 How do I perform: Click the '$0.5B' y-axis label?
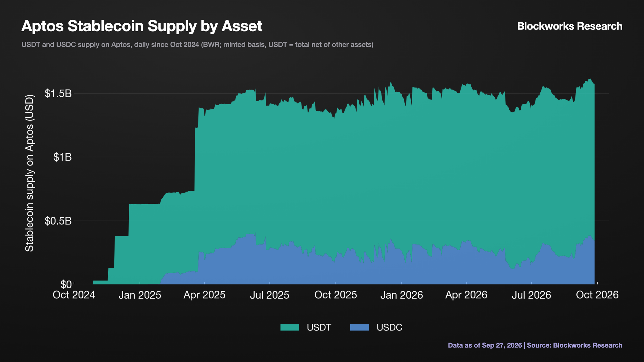click(x=58, y=221)
